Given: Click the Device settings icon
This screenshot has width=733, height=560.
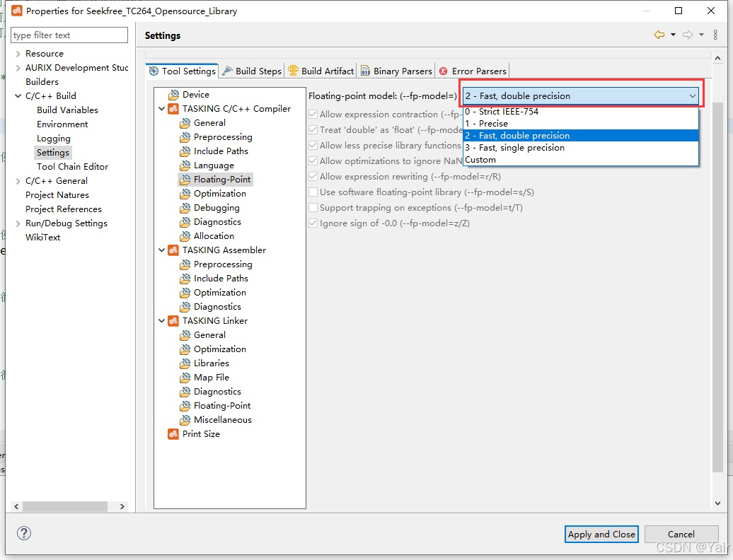Looking at the screenshot, I should click(x=173, y=95).
